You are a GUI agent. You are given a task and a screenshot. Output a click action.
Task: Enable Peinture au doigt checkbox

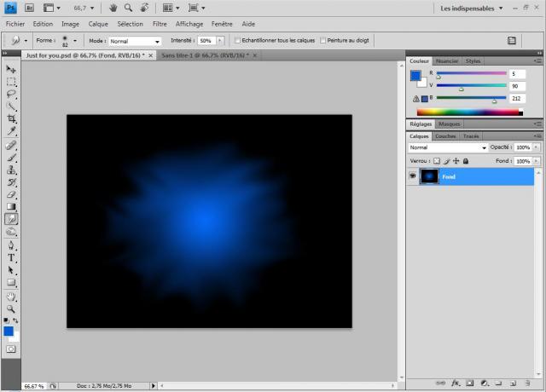click(322, 40)
